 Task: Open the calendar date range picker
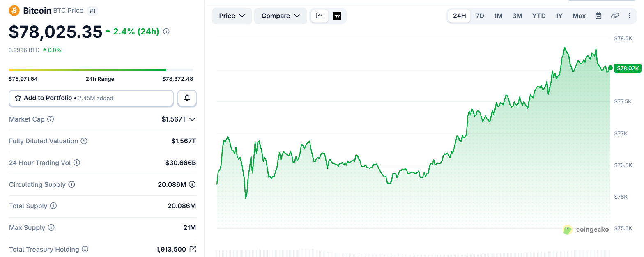click(598, 16)
